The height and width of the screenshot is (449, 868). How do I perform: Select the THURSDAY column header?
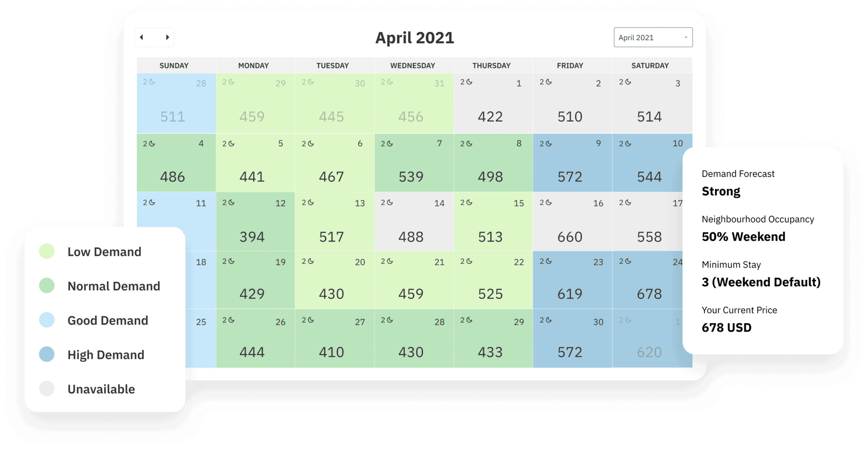point(492,65)
